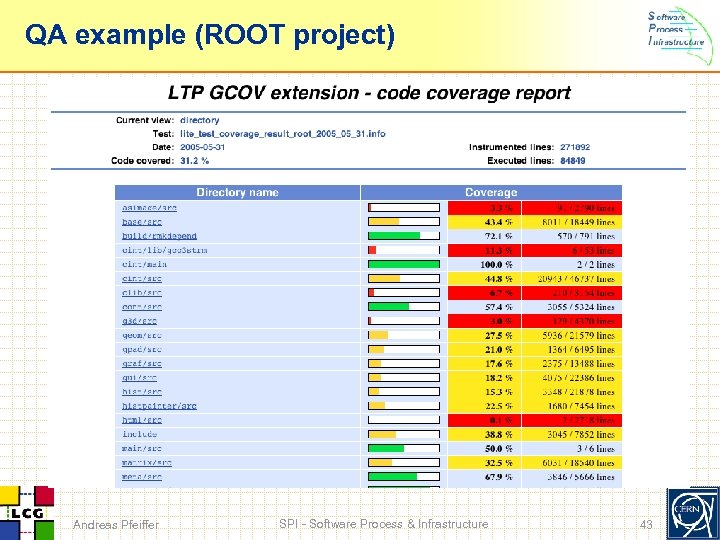Viewport: 720px width, 540px height.
Task: Click the base/src yellow coverage bar
Action: [404, 222]
